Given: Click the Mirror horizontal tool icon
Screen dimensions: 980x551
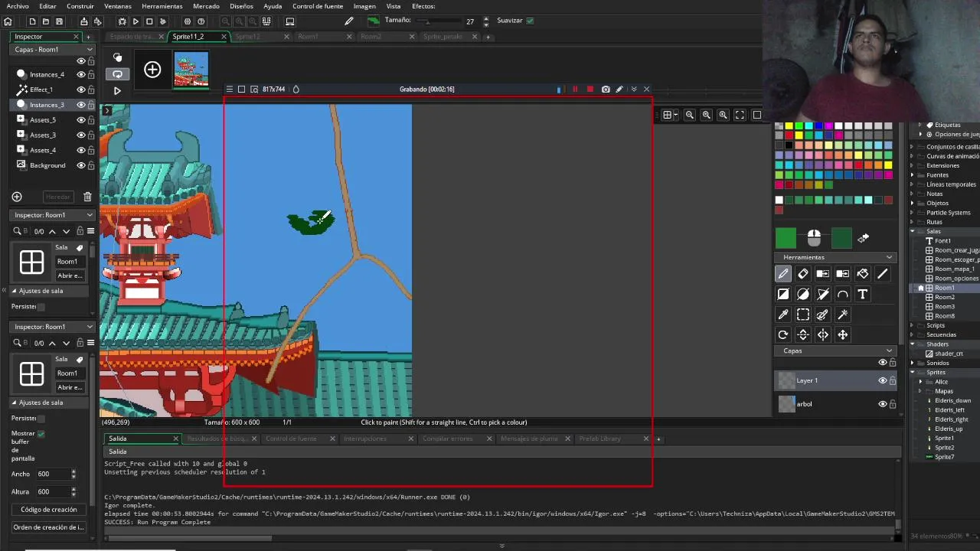Looking at the screenshot, I should point(823,334).
